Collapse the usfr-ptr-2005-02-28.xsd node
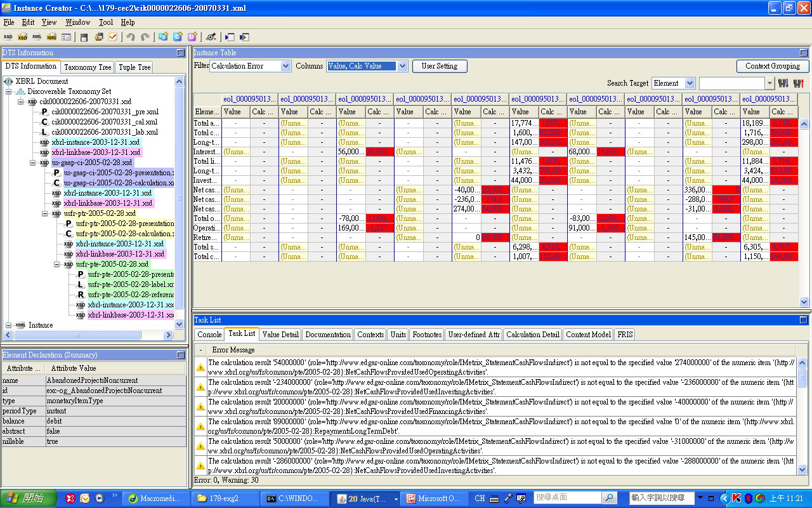The width and height of the screenshot is (812, 508). point(44,213)
